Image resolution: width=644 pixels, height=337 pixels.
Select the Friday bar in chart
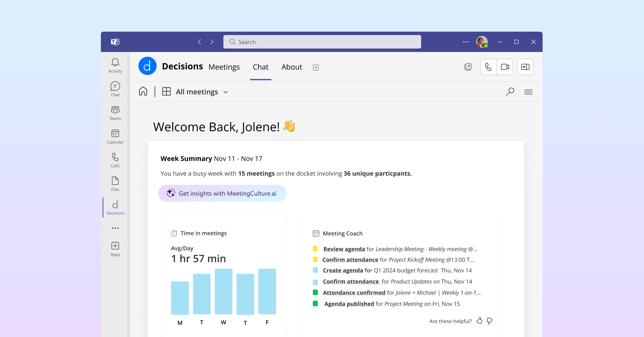tap(267, 291)
